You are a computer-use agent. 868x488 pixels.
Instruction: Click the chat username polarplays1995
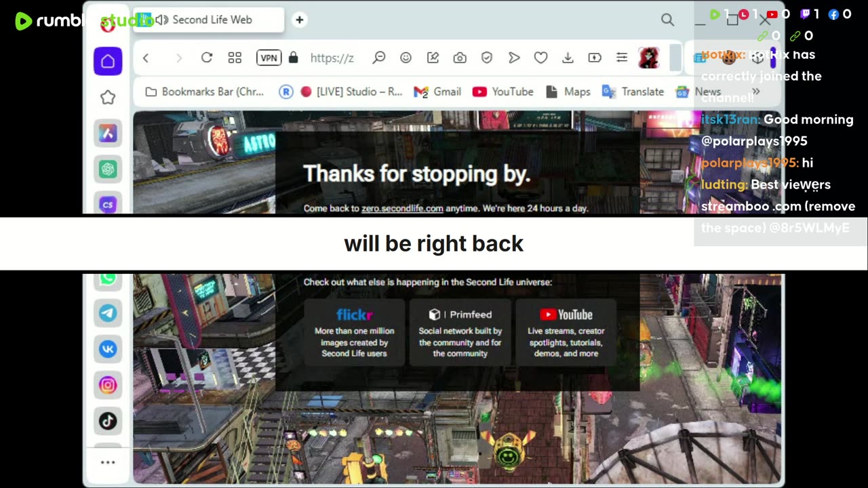[x=750, y=163]
